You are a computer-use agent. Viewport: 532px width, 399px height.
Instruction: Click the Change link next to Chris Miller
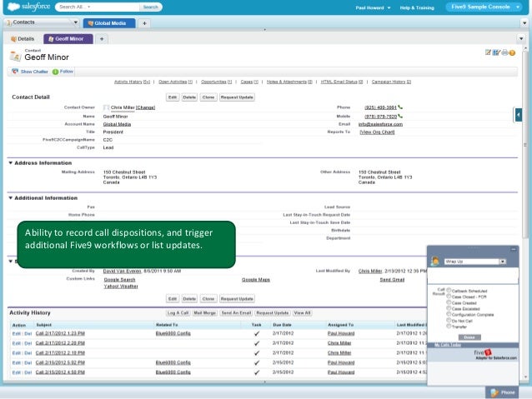click(x=145, y=107)
